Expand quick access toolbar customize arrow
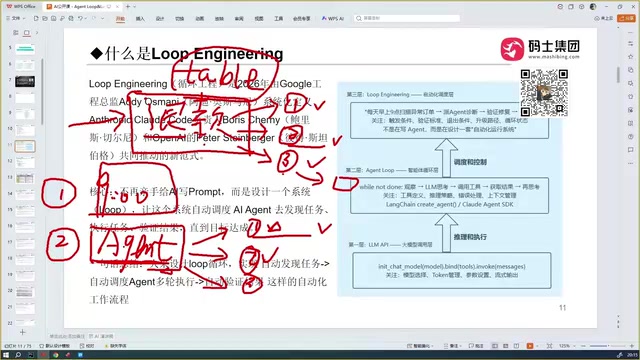This screenshot has height=360, width=640. coord(102,18)
